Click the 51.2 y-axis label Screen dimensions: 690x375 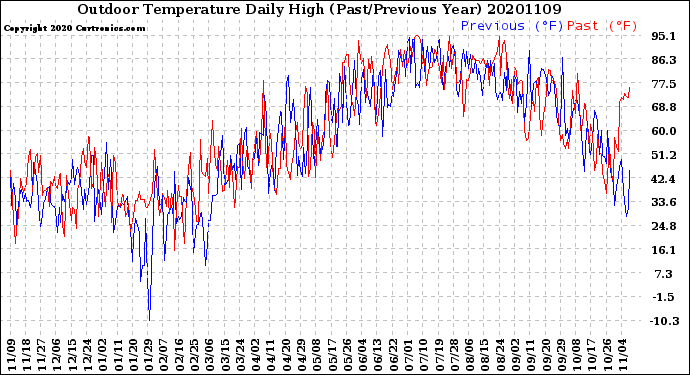[x=663, y=155]
